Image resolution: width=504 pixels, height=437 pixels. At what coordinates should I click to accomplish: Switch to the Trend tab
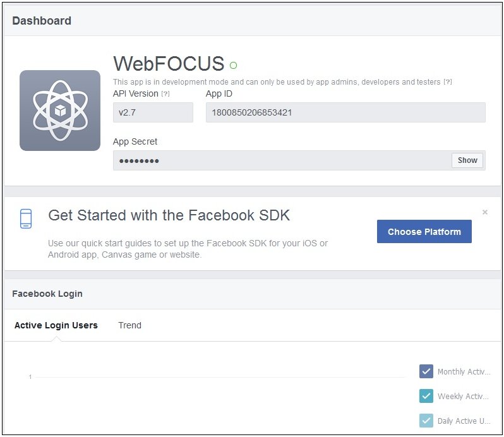tap(129, 325)
